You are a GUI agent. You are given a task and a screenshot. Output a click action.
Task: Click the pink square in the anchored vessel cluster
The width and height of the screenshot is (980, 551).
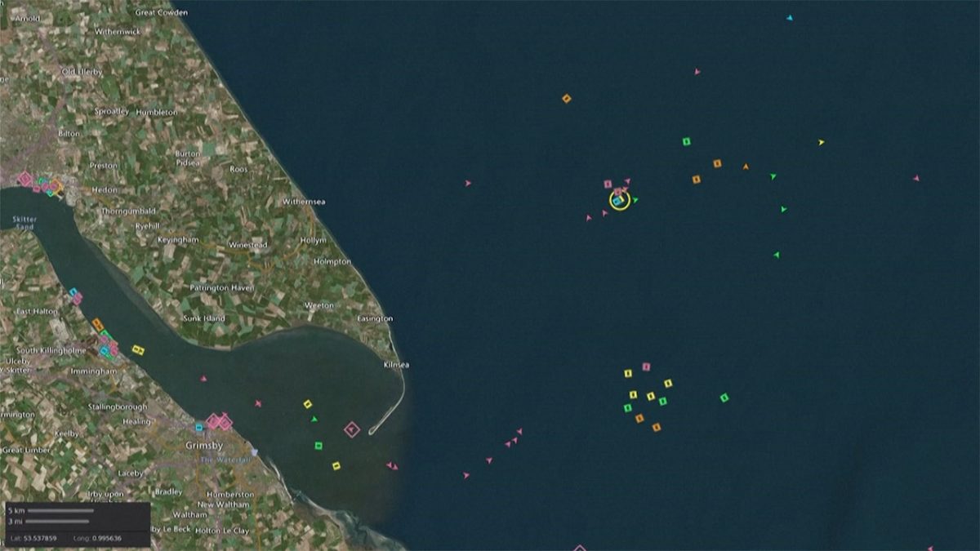646,367
